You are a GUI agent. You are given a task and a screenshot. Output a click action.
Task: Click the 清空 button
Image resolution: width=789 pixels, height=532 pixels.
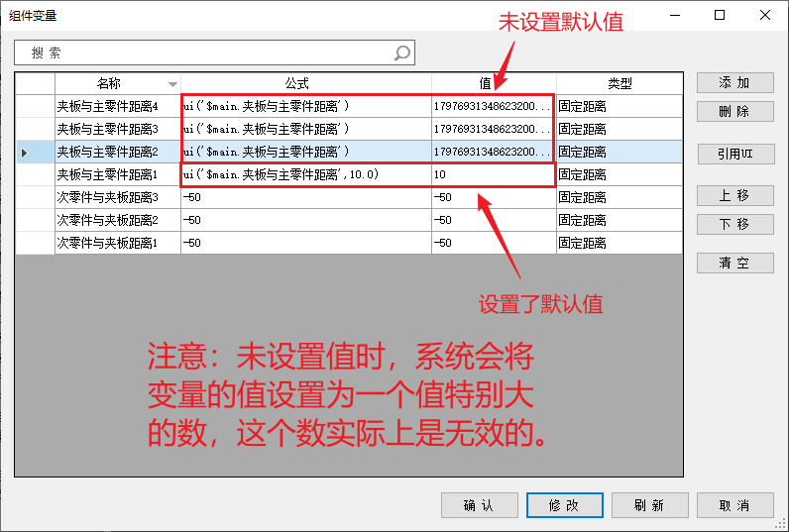tap(734, 263)
